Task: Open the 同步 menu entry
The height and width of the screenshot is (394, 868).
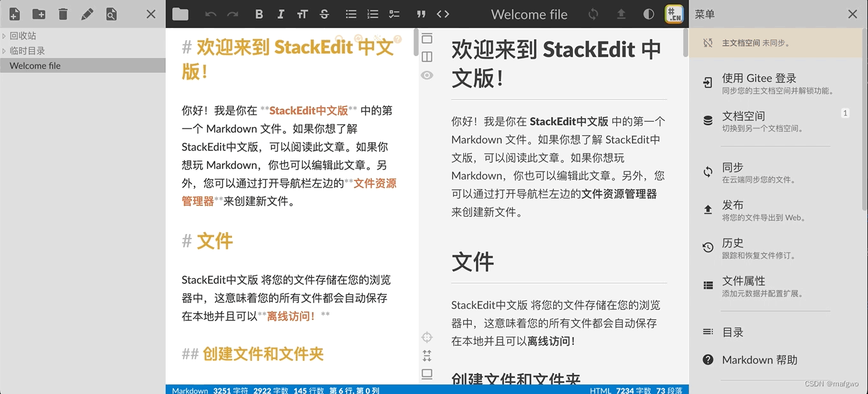Action: (775, 173)
